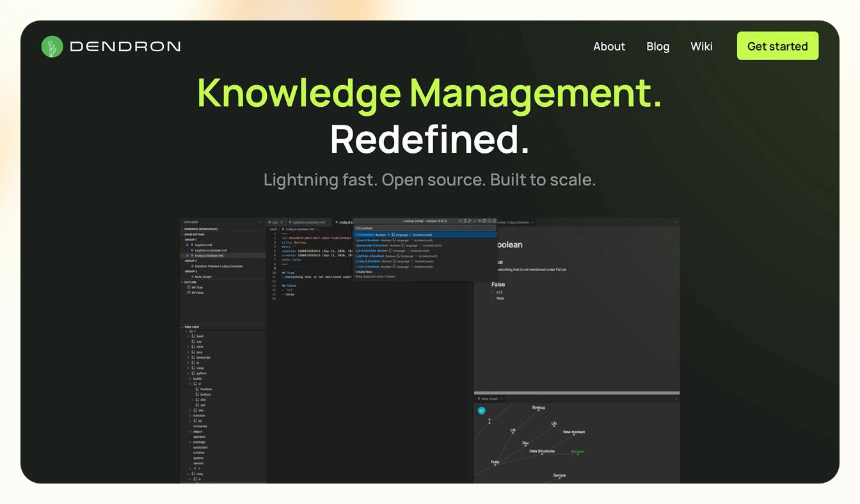The width and height of the screenshot is (860, 504).
Task: Select set note in Tree View
Action: point(203,405)
